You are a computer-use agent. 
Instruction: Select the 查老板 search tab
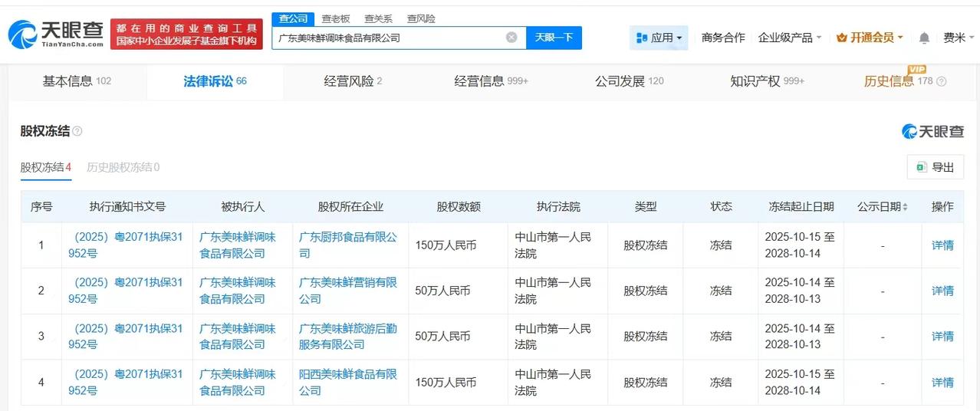336,18
